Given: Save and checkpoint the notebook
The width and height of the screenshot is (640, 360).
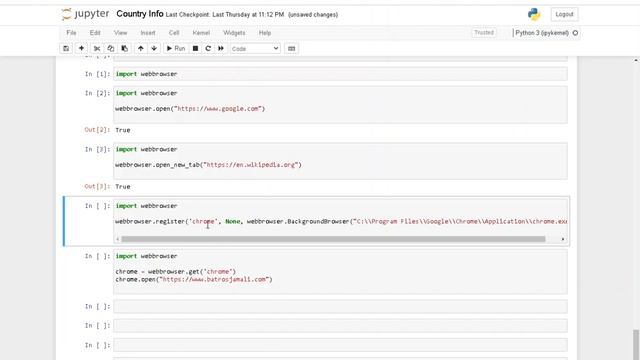Looking at the screenshot, I should 66,49.
